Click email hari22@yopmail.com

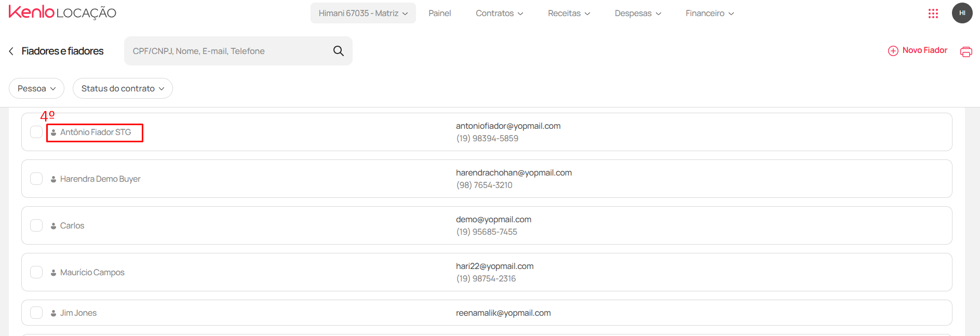494,266
